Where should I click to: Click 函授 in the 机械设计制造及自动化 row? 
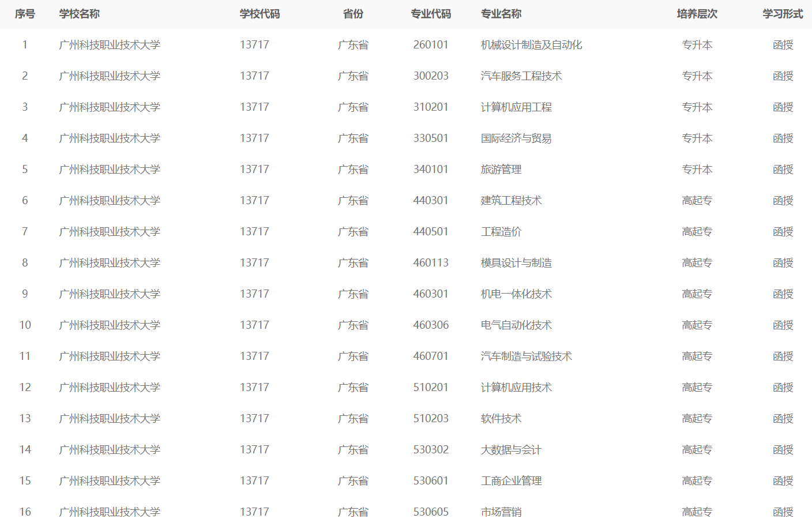(783, 45)
